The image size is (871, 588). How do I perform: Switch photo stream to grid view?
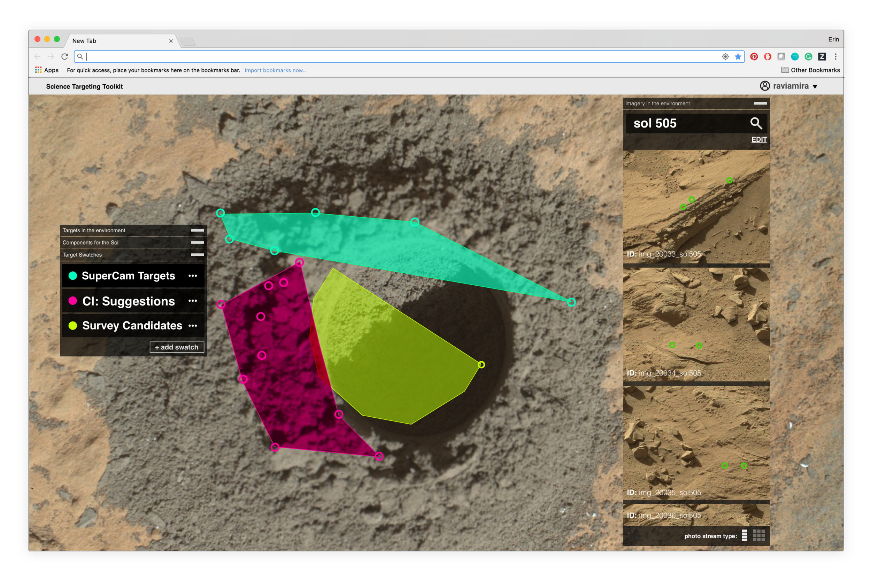pyautogui.click(x=758, y=535)
